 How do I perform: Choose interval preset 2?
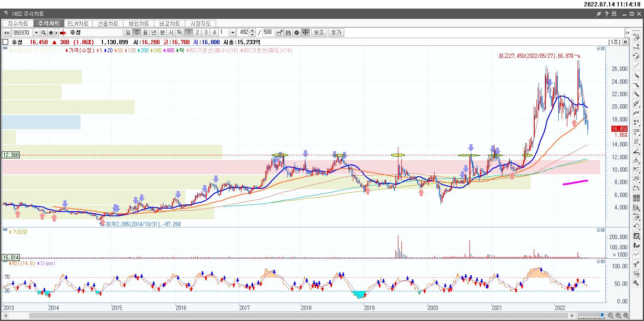pos(197,32)
